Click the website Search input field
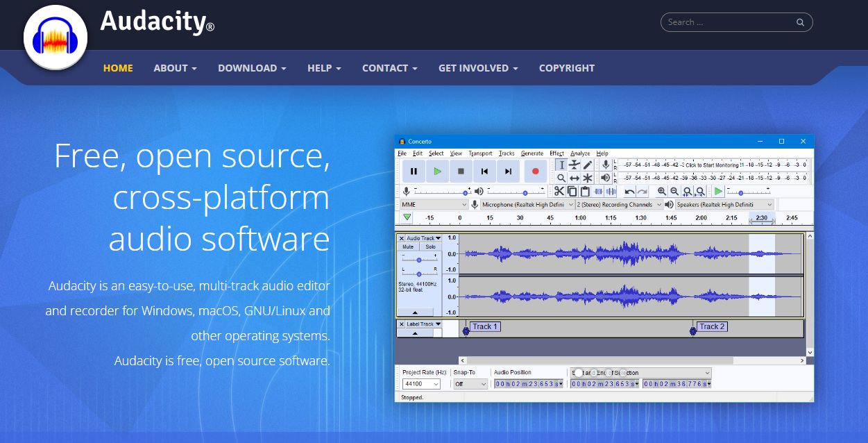The image size is (868, 443). tap(736, 22)
